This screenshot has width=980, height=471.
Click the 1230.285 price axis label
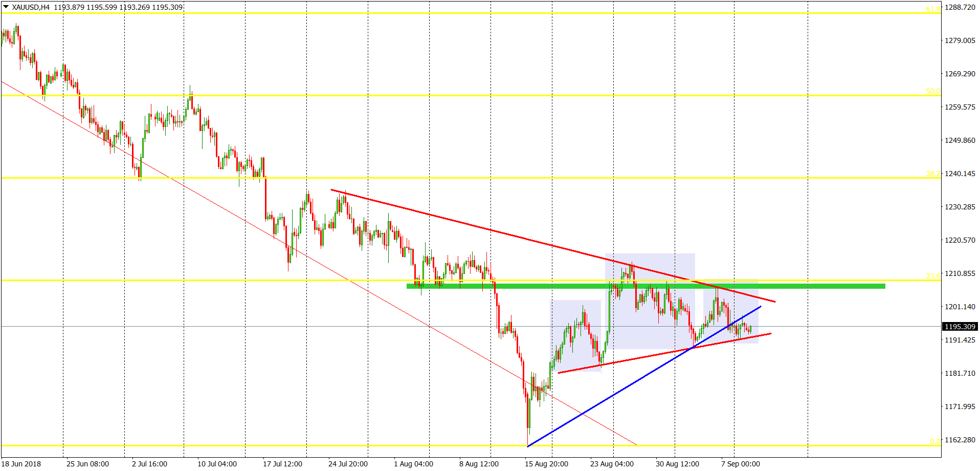click(x=960, y=207)
